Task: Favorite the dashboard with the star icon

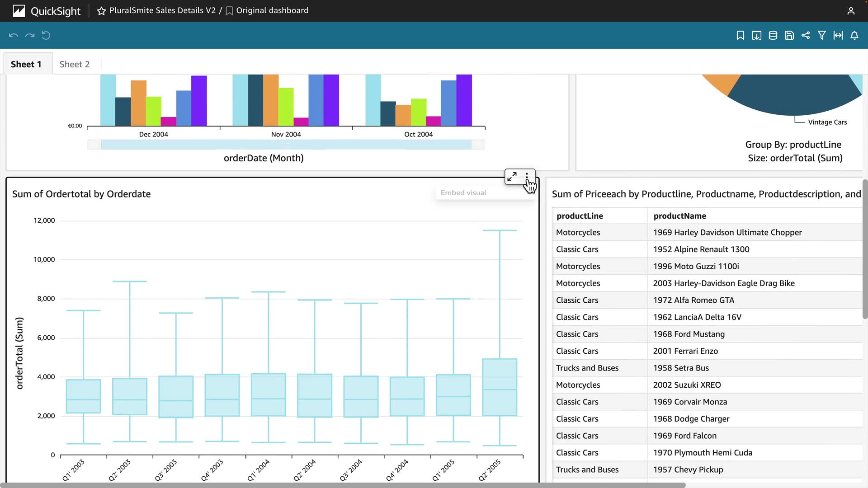Action: [101, 11]
